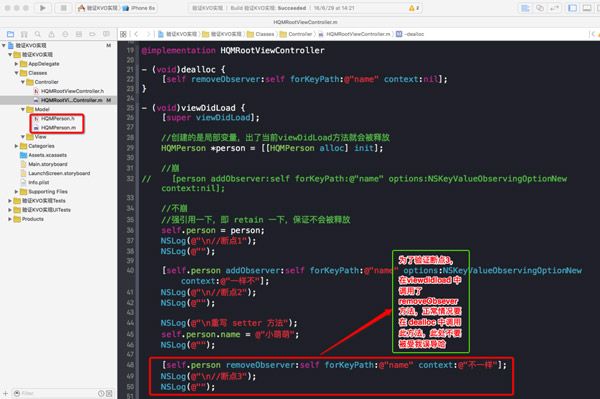Viewport: 600px width, 399px height.
Task: Show the Project navigator
Action: coord(10,34)
